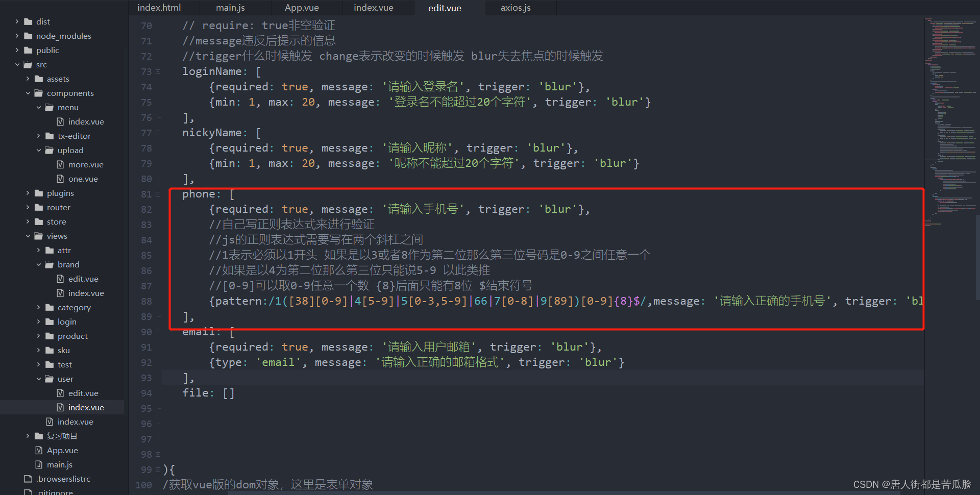Fold the loginName block at line 73
The height and width of the screenshot is (495, 980).
pos(158,71)
